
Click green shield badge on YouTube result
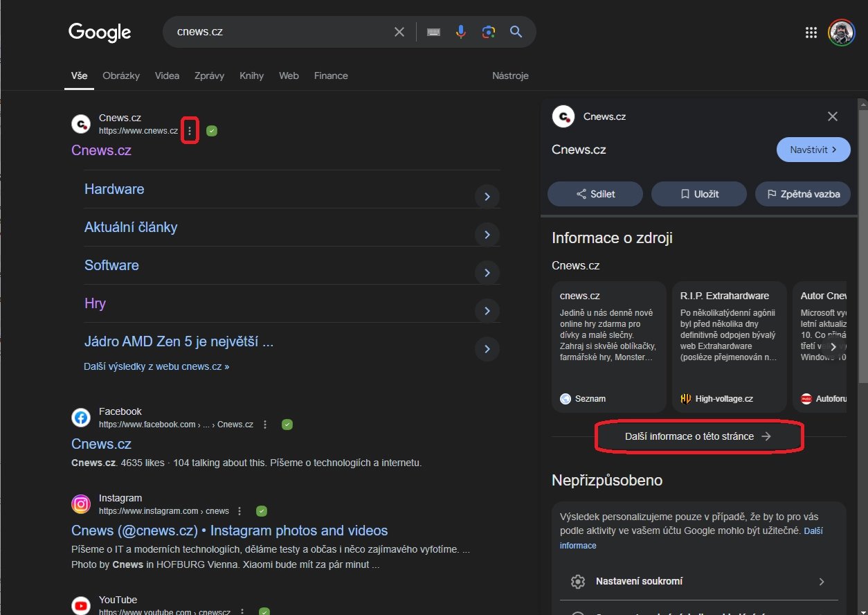pos(264,612)
